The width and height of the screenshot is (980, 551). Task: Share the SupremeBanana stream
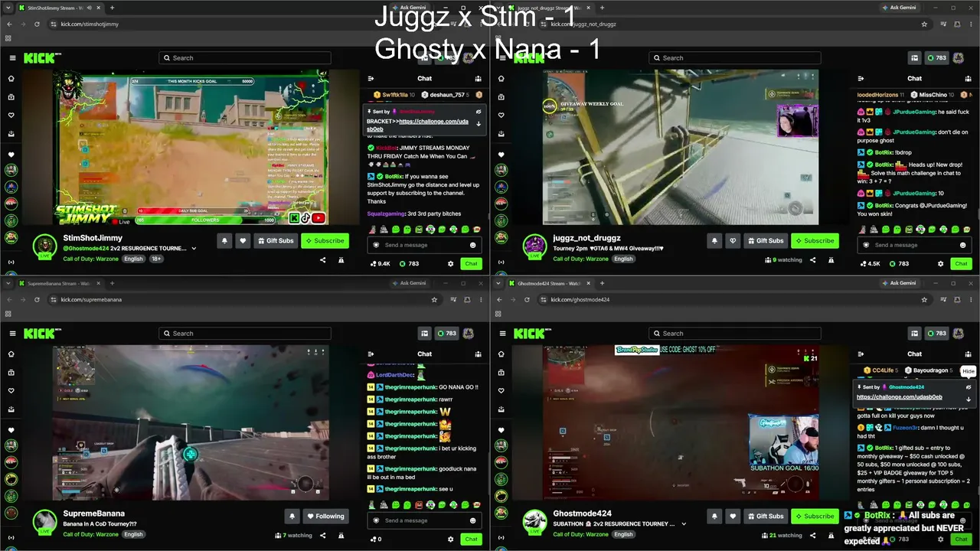pyautogui.click(x=322, y=536)
